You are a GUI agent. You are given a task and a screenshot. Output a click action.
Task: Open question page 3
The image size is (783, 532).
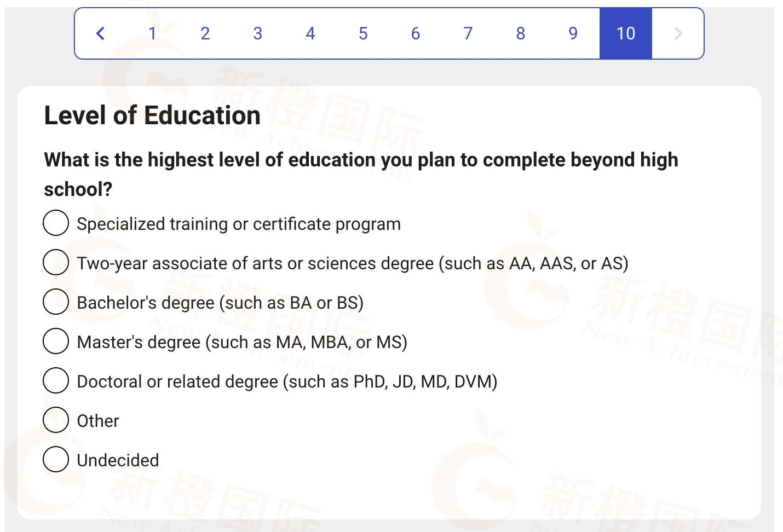click(x=257, y=33)
